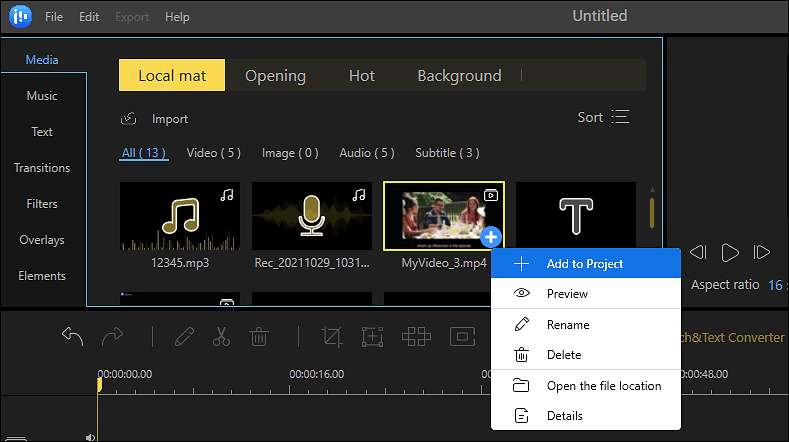Click the trash Delete icon in toolbar
Image resolution: width=789 pixels, height=442 pixels.
pos(258,336)
